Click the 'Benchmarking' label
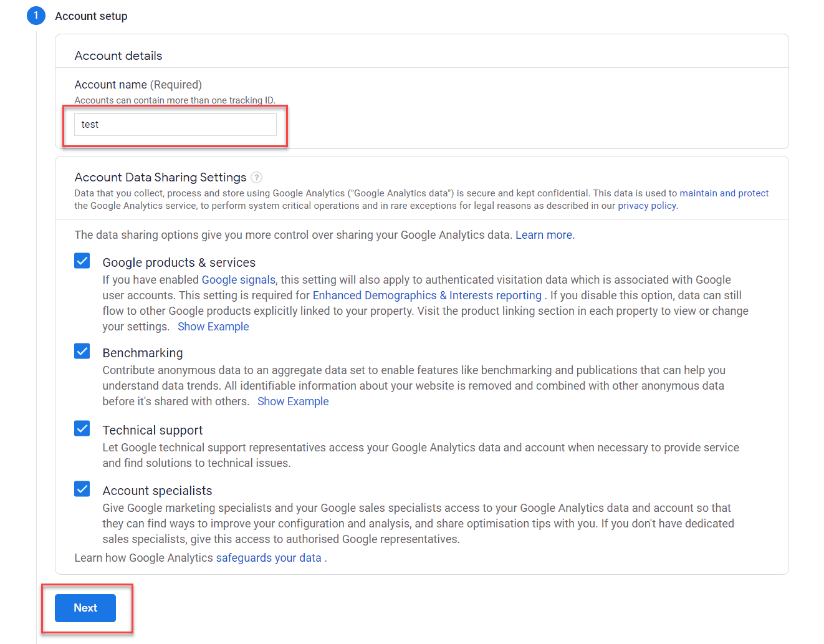 (x=143, y=353)
